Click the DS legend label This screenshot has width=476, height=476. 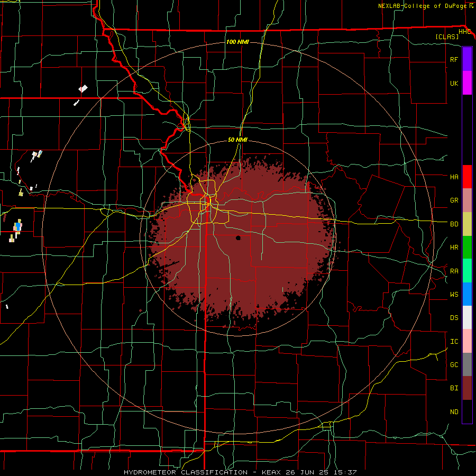454,318
